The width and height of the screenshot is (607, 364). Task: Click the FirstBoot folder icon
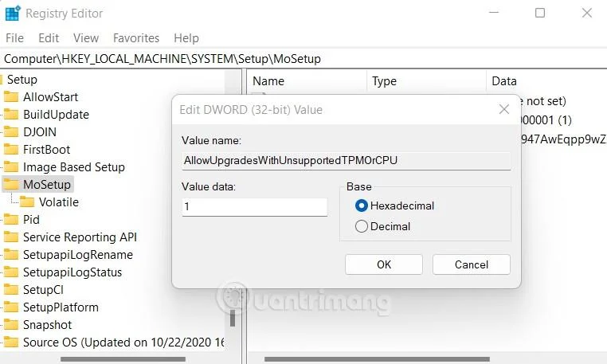(x=11, y=150)
